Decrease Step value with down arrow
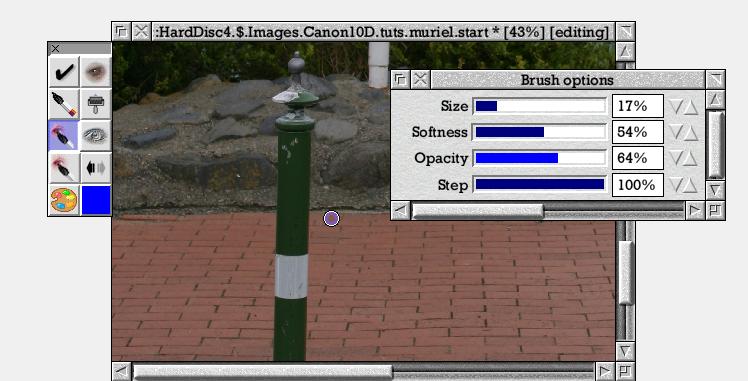Viewport: 748px width, 381px height. (676, 185)
